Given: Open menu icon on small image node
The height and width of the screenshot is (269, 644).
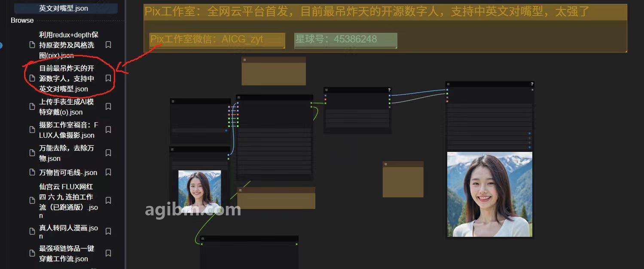Looking at the screenshot, I should click(x=173, y=149).
